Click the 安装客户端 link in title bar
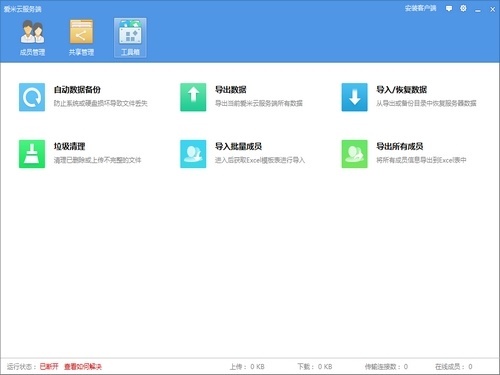This screenshot has height=375, width=500. click(x=421, y=8)
